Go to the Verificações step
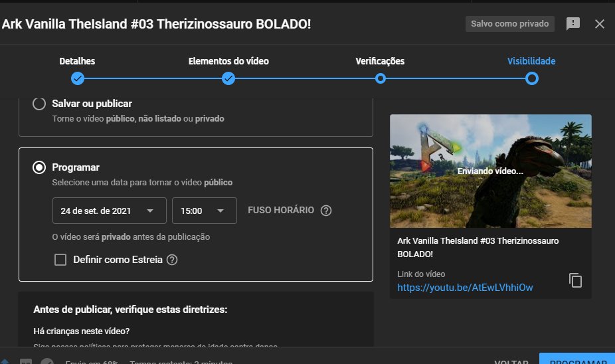The width and height of the screenshot is (615, 364). (x=380, y=78)
